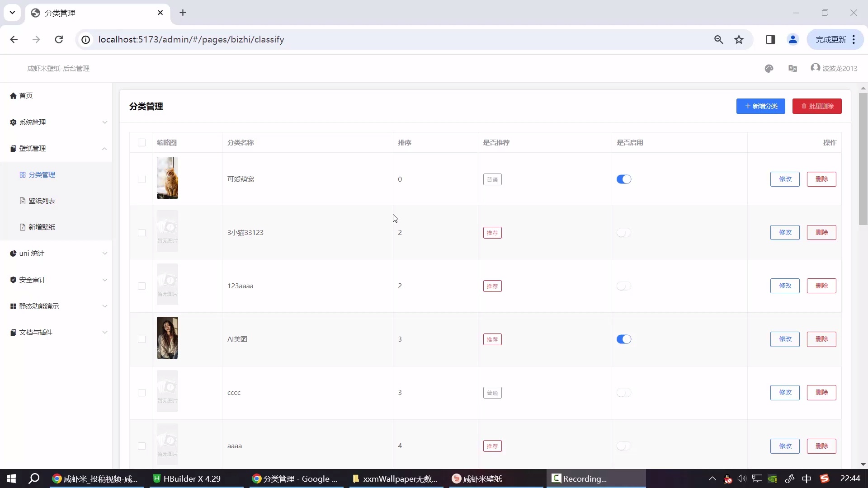Click the theme palette icon in header
Viewport: 868px width, 488px height.
click(769, 68)
